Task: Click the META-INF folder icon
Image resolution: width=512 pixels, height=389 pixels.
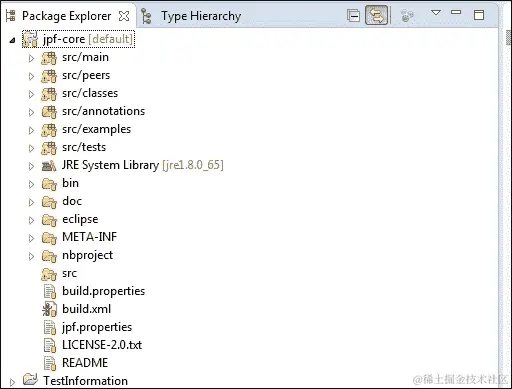Action: [x=49, y=238]
